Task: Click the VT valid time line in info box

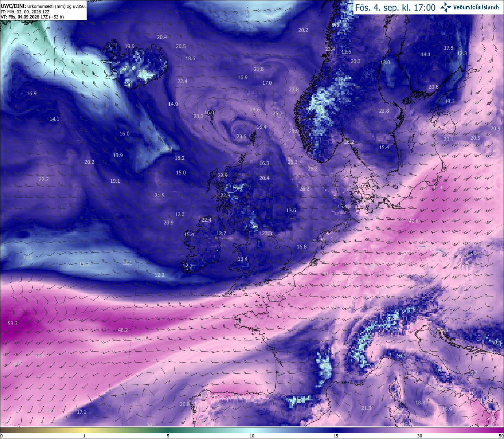Action: [32, 17]
